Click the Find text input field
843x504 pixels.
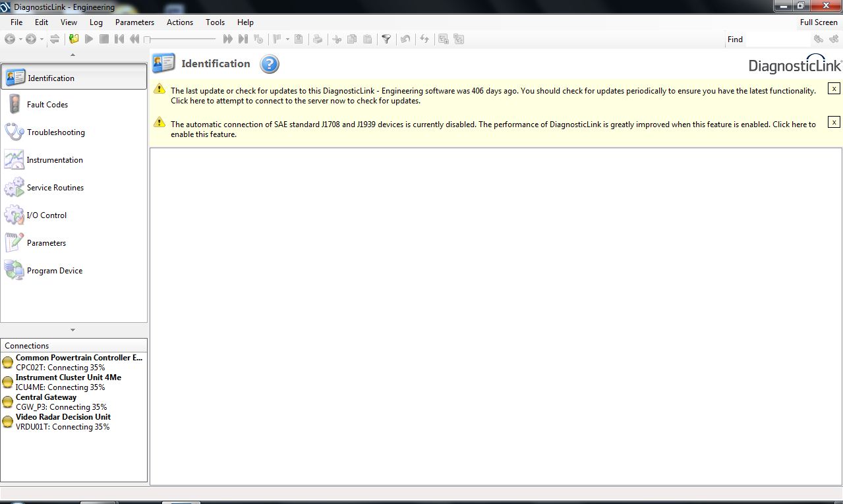point(778,39)
